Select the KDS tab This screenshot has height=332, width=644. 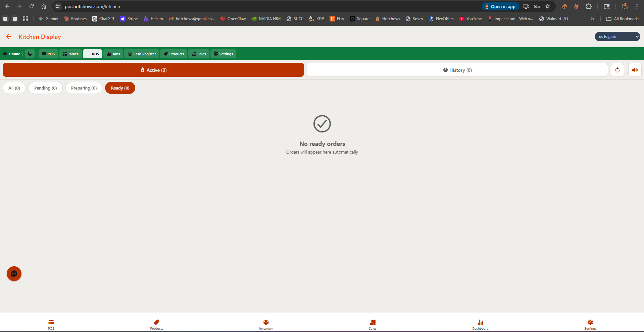click(93, 54)
